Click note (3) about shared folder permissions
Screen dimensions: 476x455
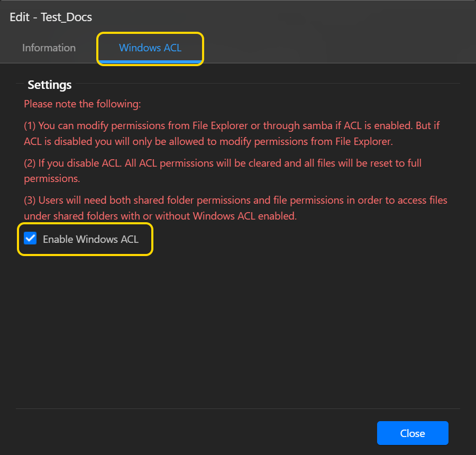pyautogui.click(x=235, y=208)
